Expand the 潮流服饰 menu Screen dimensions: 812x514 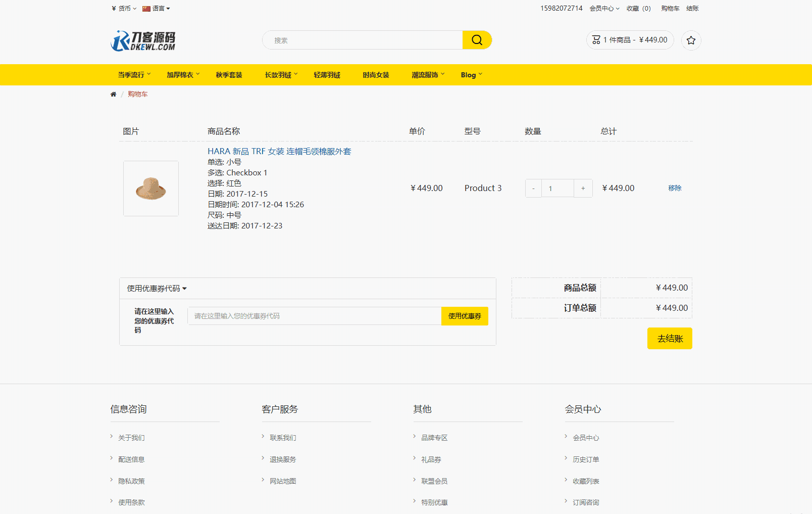click(428, 75)
